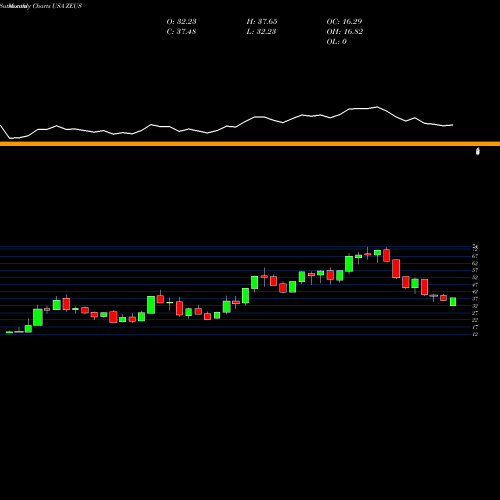Click the 'Charts USA ZEUS' chart title
500x500 pixels.
pos(57,6)
